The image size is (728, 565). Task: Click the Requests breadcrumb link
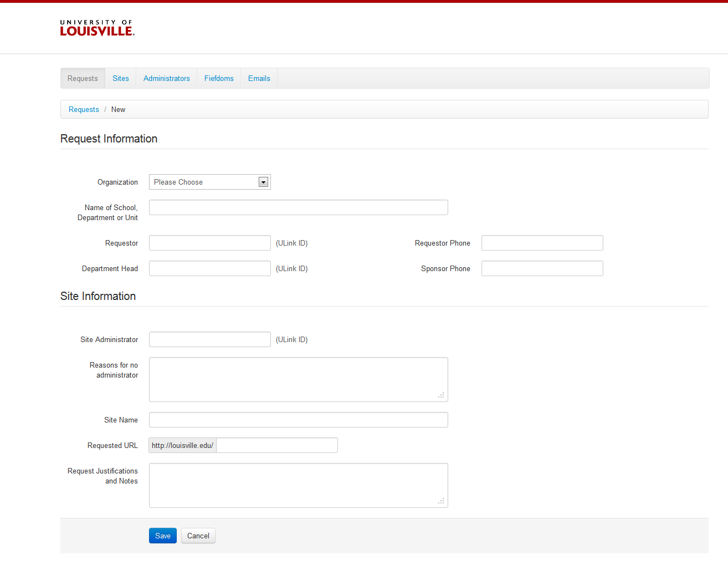[x=84, y=109]
